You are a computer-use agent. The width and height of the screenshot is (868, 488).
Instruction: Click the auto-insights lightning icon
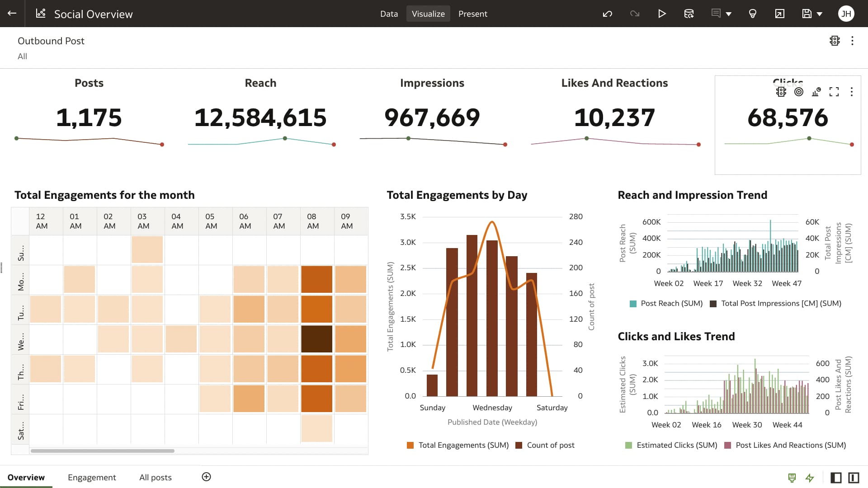809,478
